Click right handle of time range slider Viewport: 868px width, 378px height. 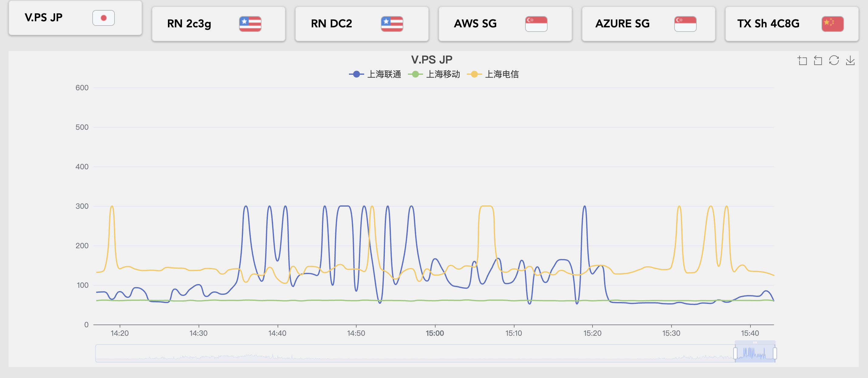pos(775,353)
